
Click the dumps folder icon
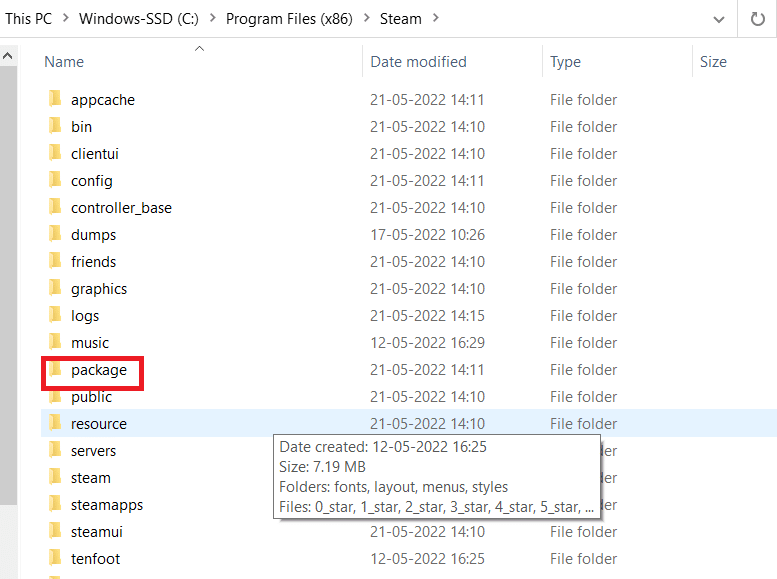tap(56, 233)
